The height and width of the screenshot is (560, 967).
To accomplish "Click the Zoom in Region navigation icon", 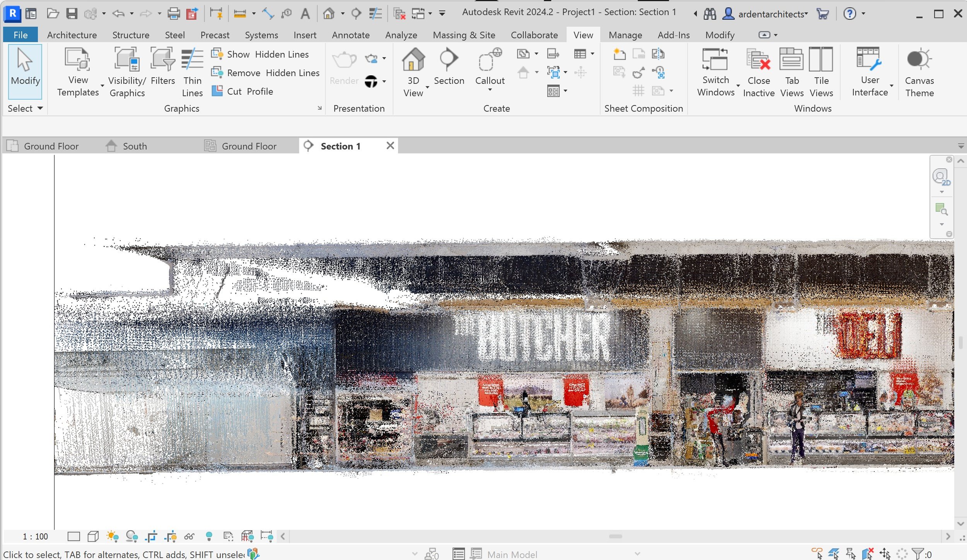I will point(941,209).
